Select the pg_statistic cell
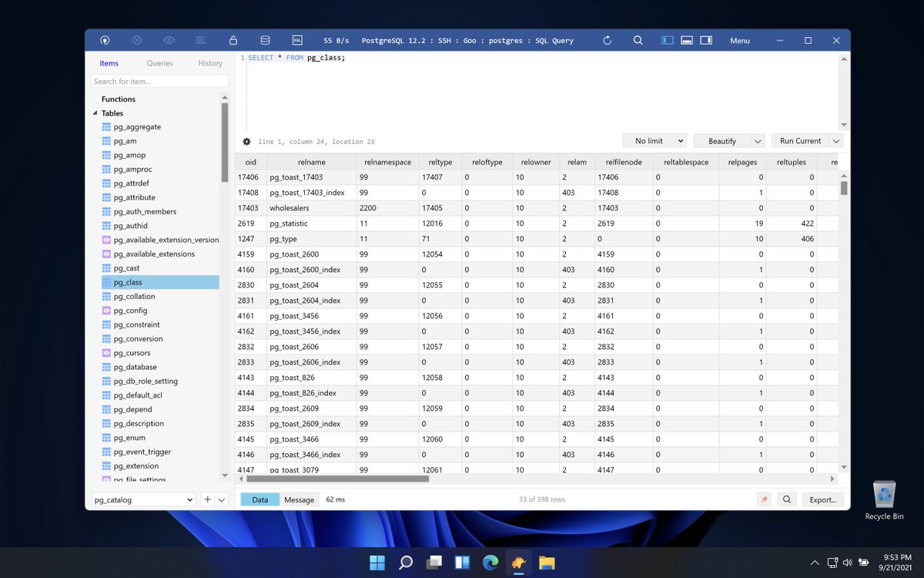Viewport: 924px width, 578px height. (x=311, y=223)
